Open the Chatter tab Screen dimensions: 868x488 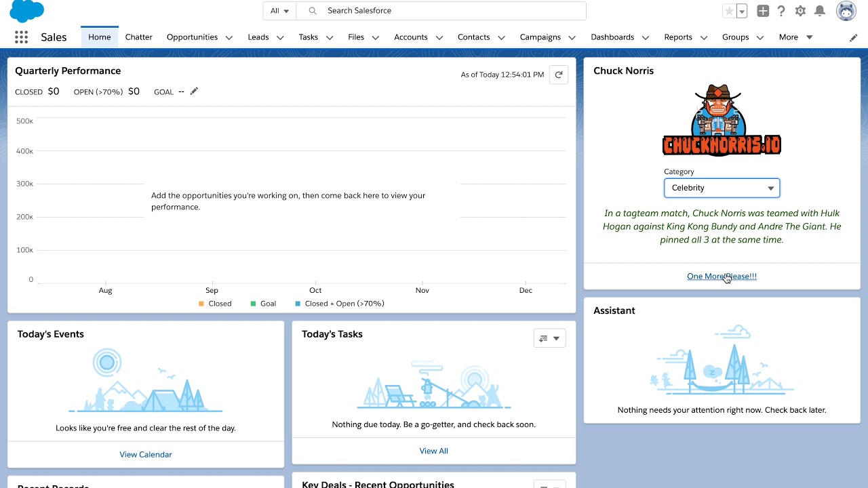pyautogui.click(x=138, y=37)
